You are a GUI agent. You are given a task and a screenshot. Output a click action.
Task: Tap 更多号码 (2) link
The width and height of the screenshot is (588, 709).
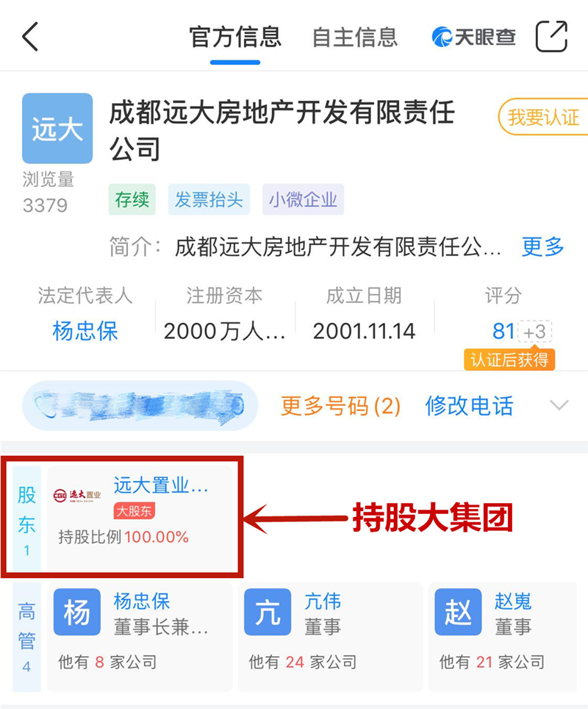(x=340, y=405)
